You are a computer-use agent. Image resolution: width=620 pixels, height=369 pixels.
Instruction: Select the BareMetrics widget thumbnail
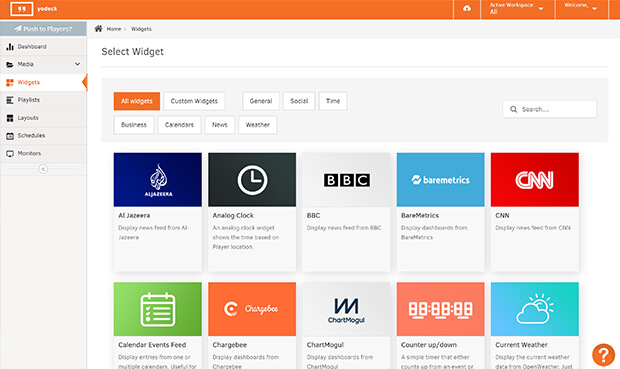[x=440, y=180]
